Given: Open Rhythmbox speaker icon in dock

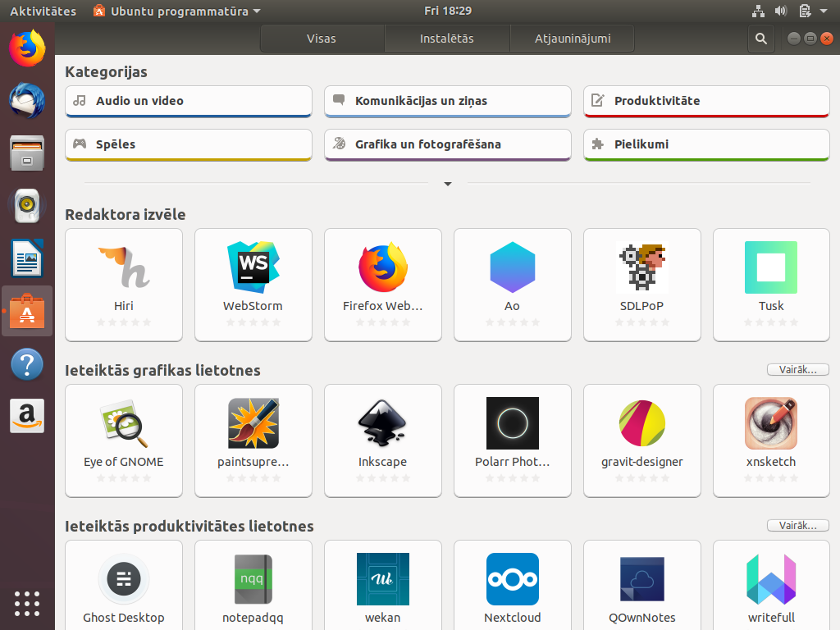Looking at the screenshot, I should point(27,205).
